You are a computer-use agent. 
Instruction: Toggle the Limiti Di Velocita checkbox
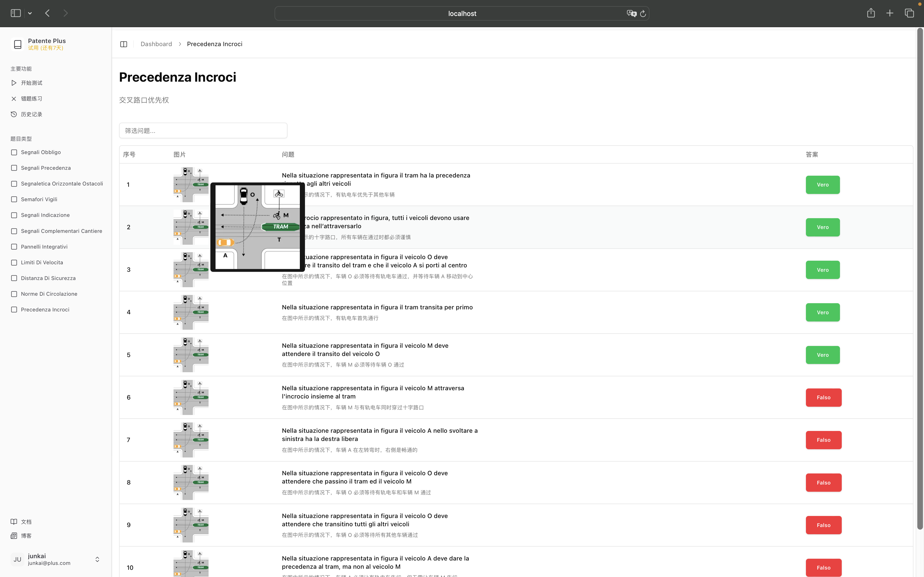pos(14,262)
